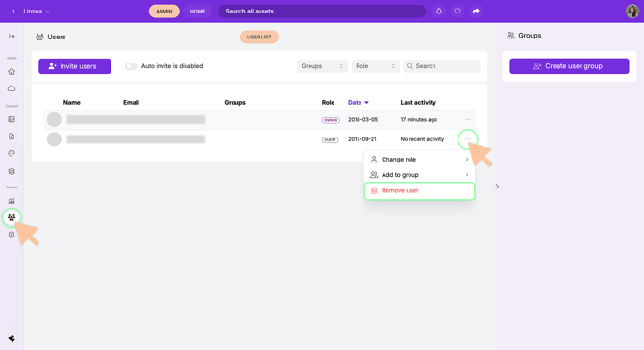
Task: Switch to the ADMIN tab
Action: click(x=163, y=12)
